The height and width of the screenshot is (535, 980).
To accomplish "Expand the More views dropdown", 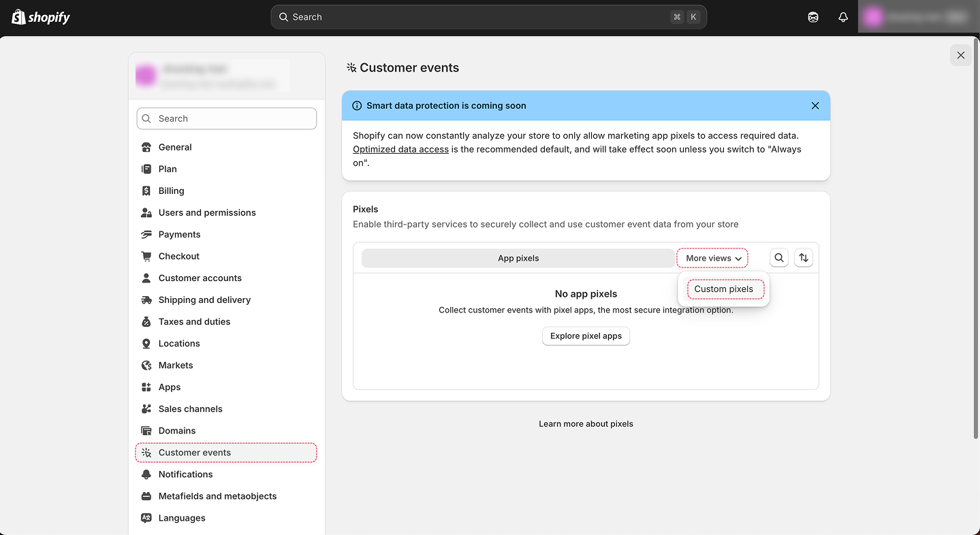I will click(x=712, y=258).
